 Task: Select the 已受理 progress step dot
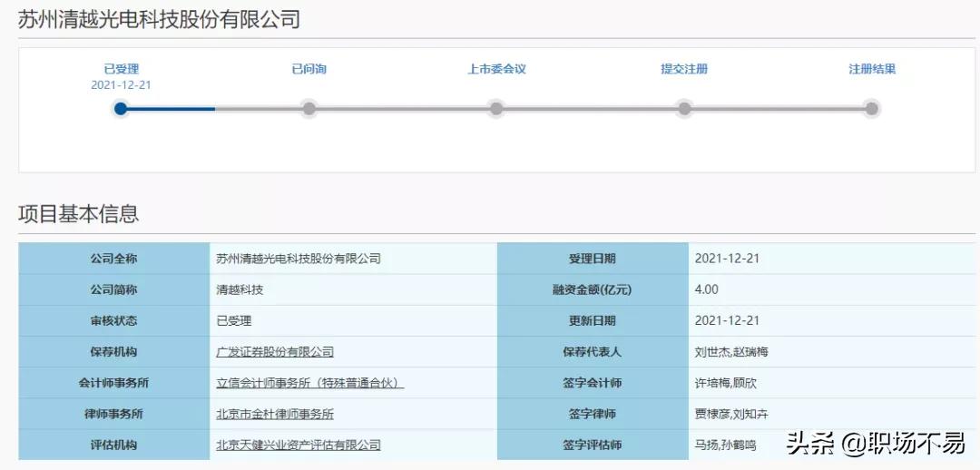coord(121,109)
